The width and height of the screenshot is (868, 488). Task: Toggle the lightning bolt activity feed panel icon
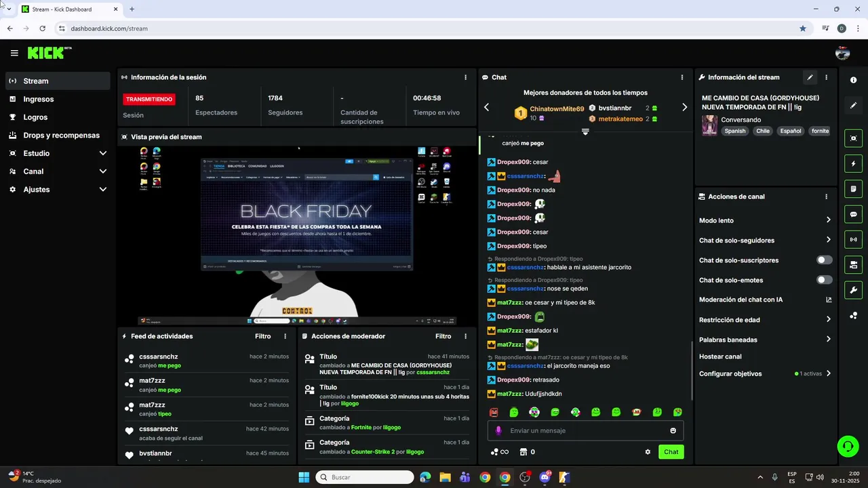(x=853, y=164)
